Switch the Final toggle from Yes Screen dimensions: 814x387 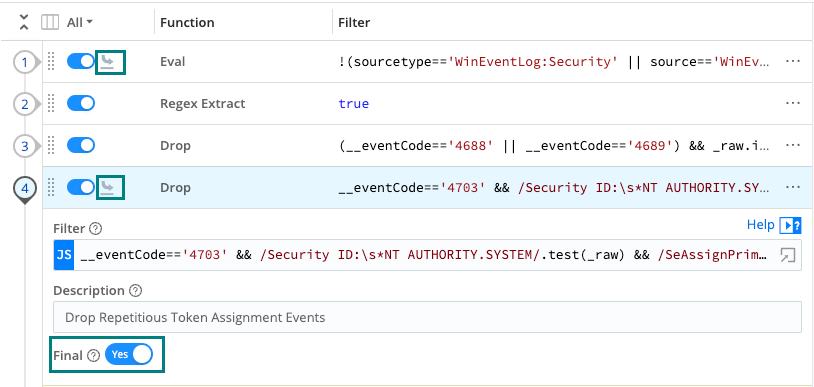[129, 354]
